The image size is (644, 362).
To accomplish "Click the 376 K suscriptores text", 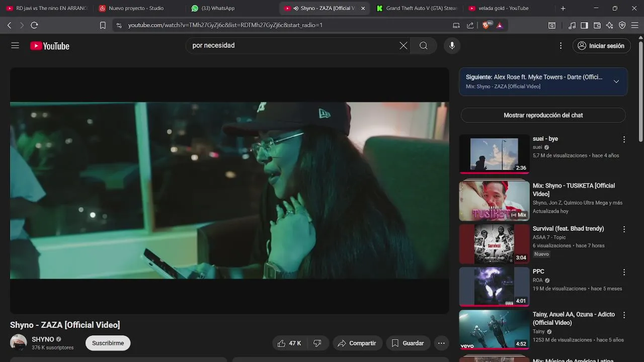I will [x=52, y=347].
